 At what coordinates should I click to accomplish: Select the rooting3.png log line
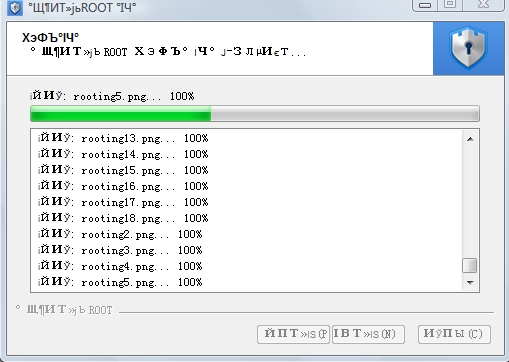(x=120, y=250)
